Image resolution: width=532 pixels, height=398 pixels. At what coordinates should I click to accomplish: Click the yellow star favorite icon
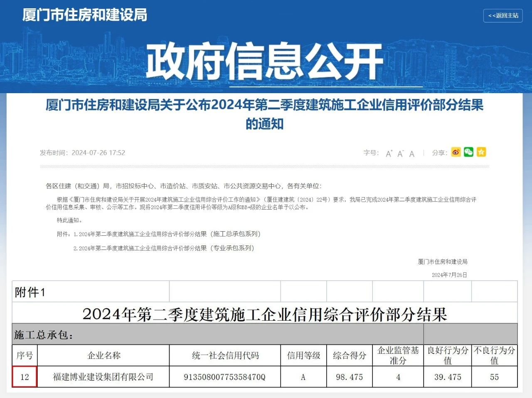coord(481,152)
